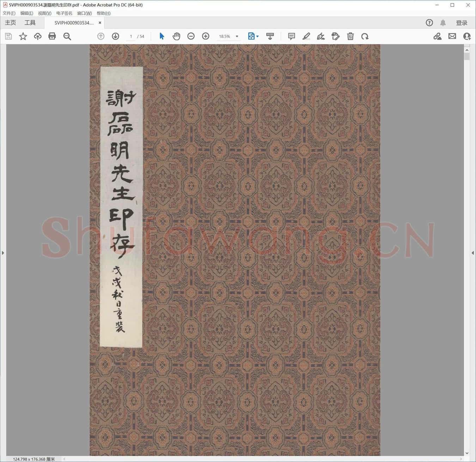Screen dimensions: 476x462
Task: Open the Sign document tool
Action: tap(321, 36)
